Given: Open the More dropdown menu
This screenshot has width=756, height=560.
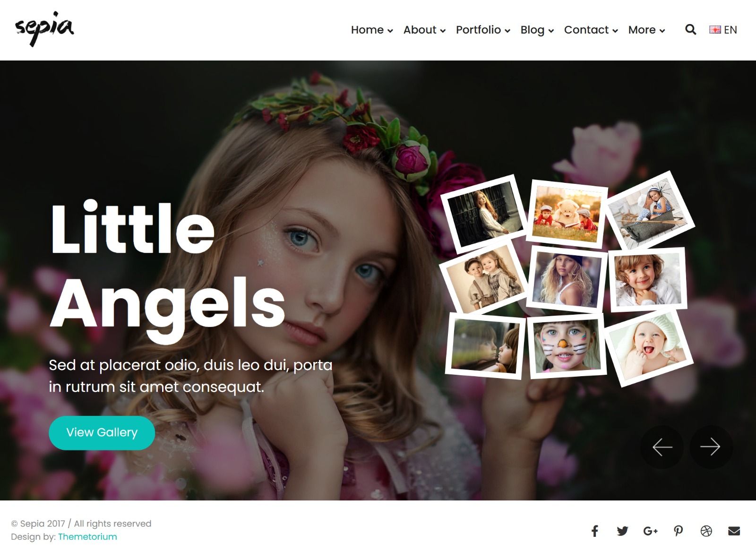Looking at the screenshot, I should pyautogui.click(x=646, y=30).
